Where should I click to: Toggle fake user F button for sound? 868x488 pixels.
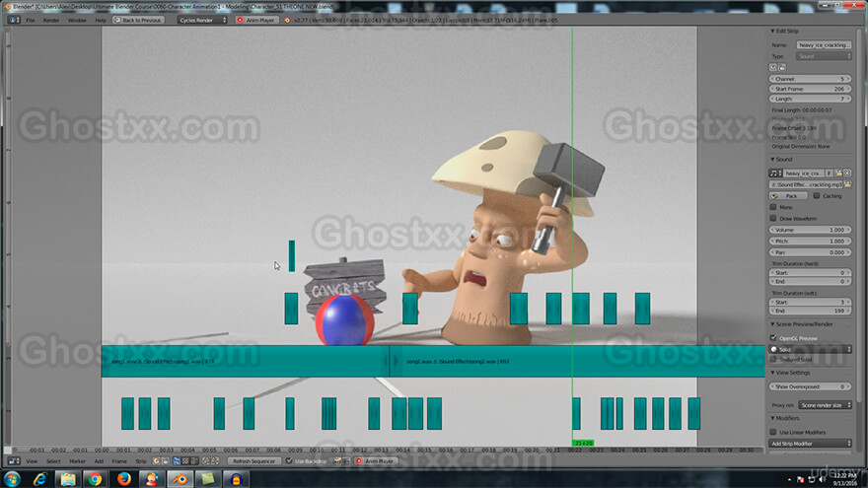(x=829, y=174)
